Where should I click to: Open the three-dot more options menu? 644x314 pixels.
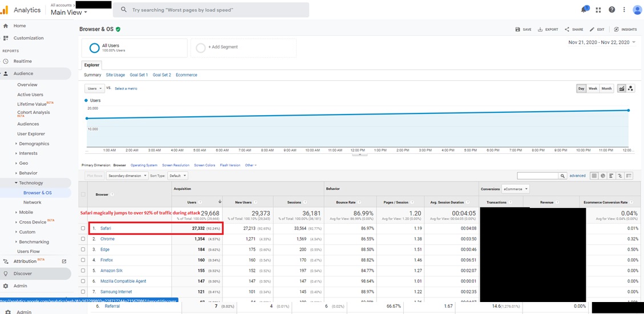(x=624, y=10)
